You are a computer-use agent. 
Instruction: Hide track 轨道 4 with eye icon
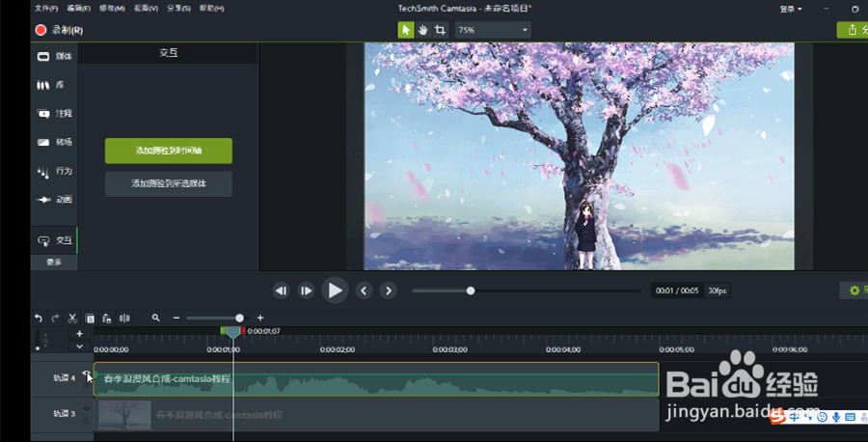tap(87, 373)
